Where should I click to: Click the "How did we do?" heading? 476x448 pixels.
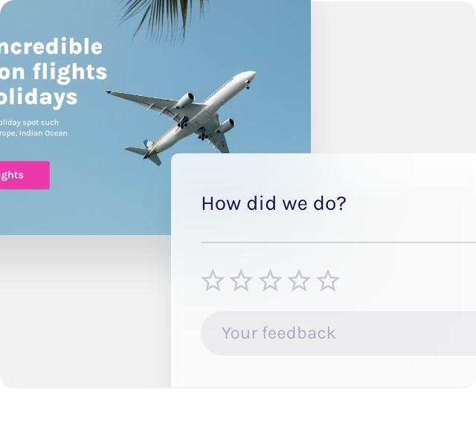pyautogui.click(x=274, y=203)
